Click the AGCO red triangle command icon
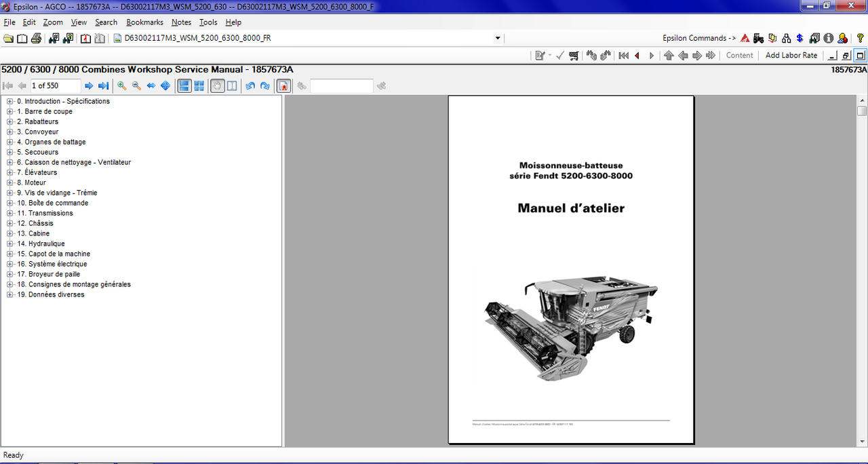This screenshot has height=464, width=868. pos(745,39)
